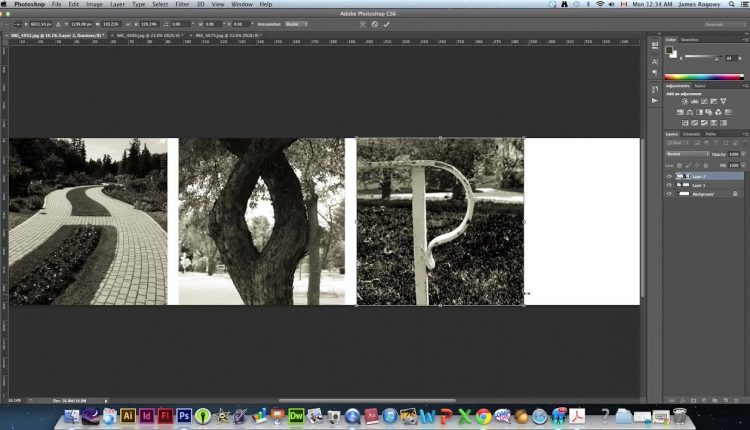Add a Selective Color adjustment

pyautogui.click(x=714, y=123)
